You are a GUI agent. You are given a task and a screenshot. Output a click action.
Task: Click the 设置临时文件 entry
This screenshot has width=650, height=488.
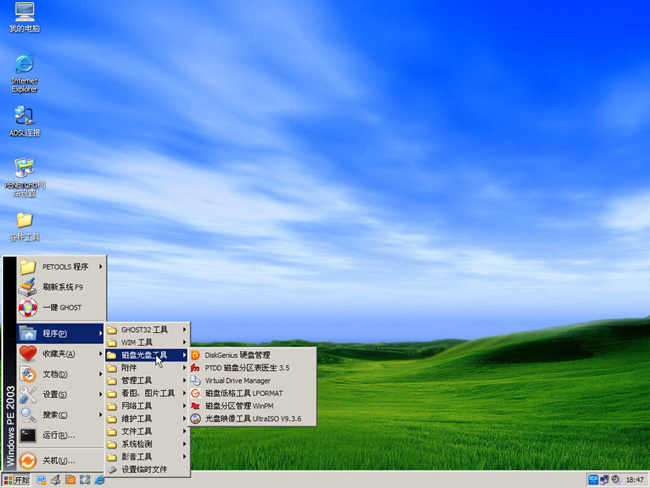147,469
